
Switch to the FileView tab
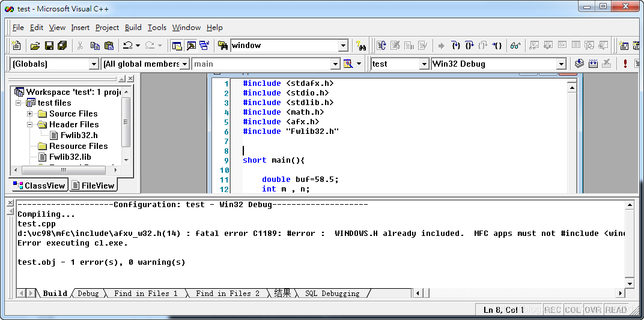click(x=93, y=186)
